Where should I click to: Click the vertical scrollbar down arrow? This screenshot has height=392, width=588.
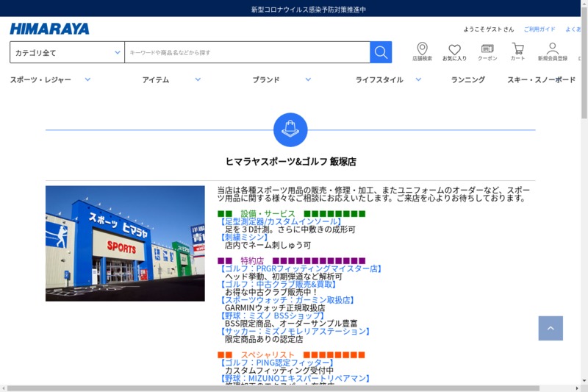pyautogui.click(x=584, y=381)
